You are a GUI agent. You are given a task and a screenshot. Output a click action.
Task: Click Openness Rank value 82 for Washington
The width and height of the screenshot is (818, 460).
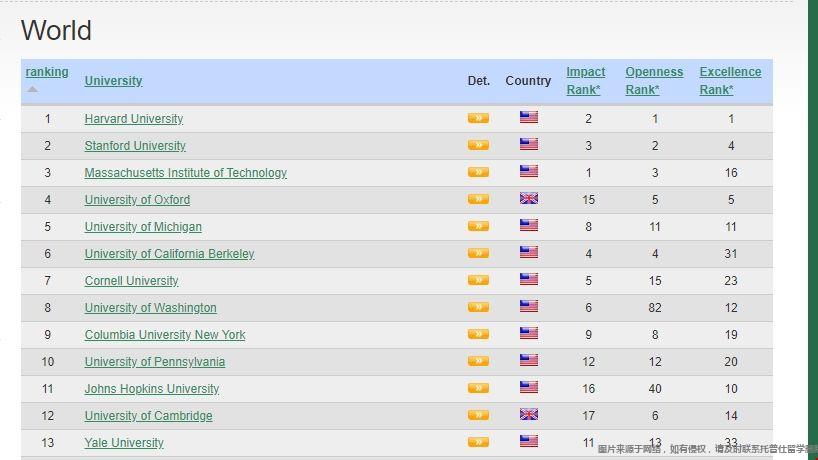pos(655,308)
